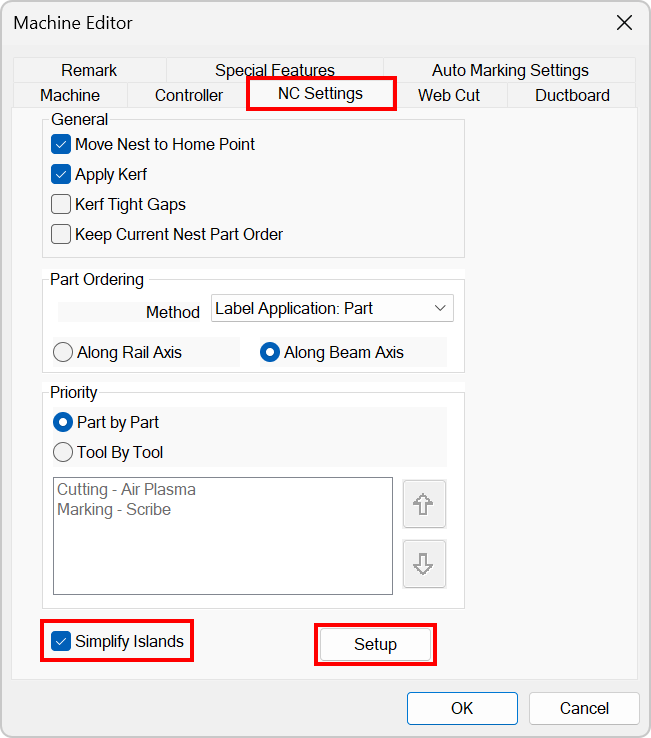The width and height of the screenshot is (651, 738).
Task: Confirm with the OK button
Action: coord(461,708)
